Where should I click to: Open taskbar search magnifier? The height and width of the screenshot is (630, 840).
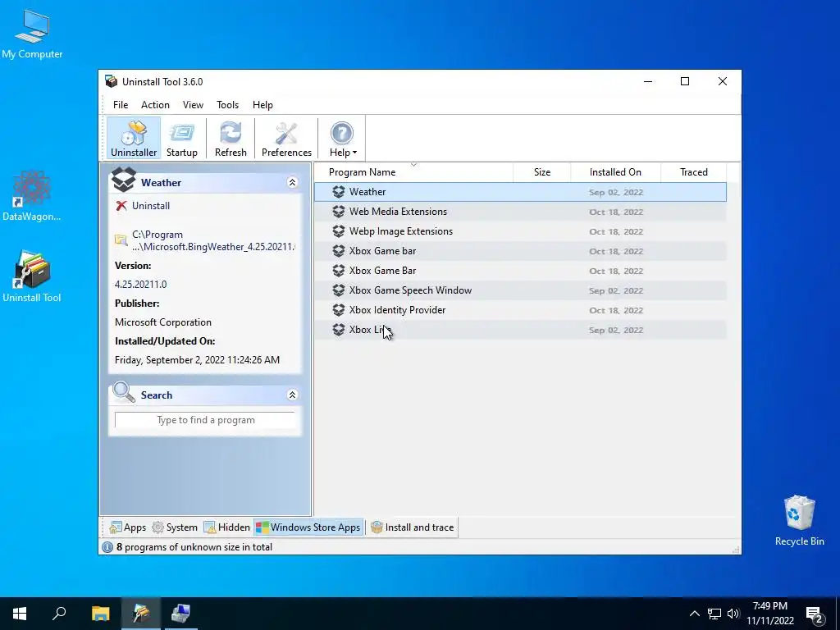tap(59, 614)
